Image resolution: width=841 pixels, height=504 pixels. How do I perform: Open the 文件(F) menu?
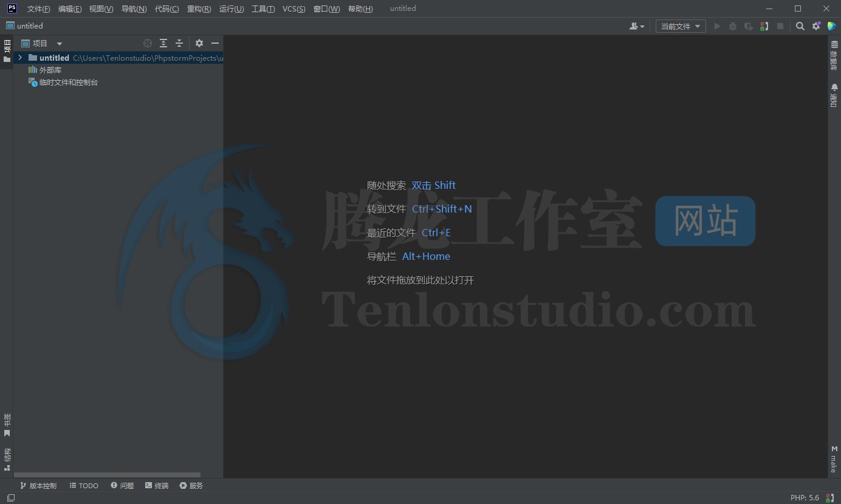38,9
